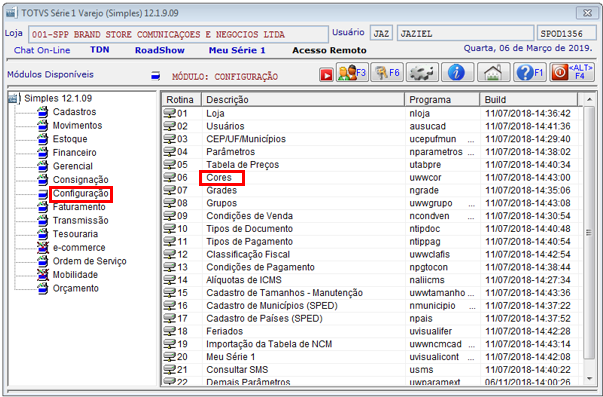
Task: Click the Financeiro module icon
Action: tap(43, 153)
